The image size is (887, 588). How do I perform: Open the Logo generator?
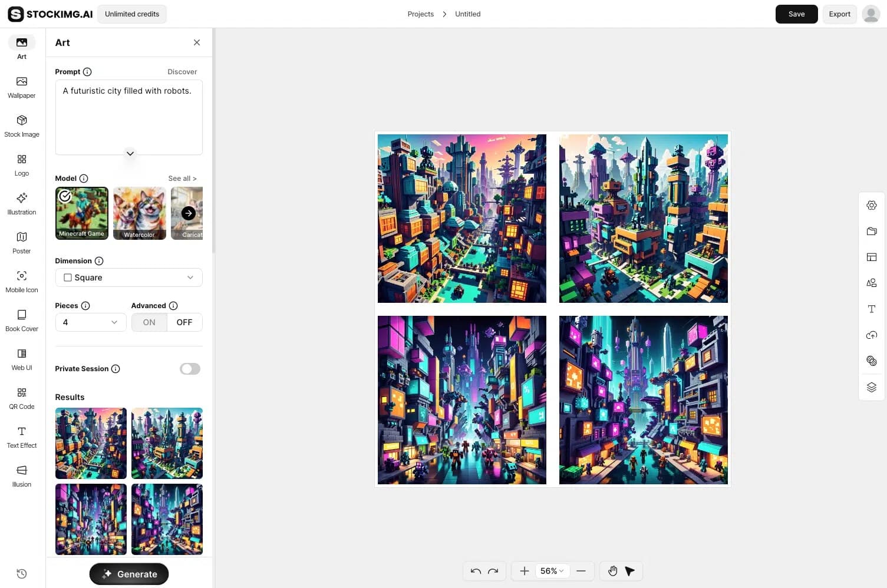(x=21, y=165)
